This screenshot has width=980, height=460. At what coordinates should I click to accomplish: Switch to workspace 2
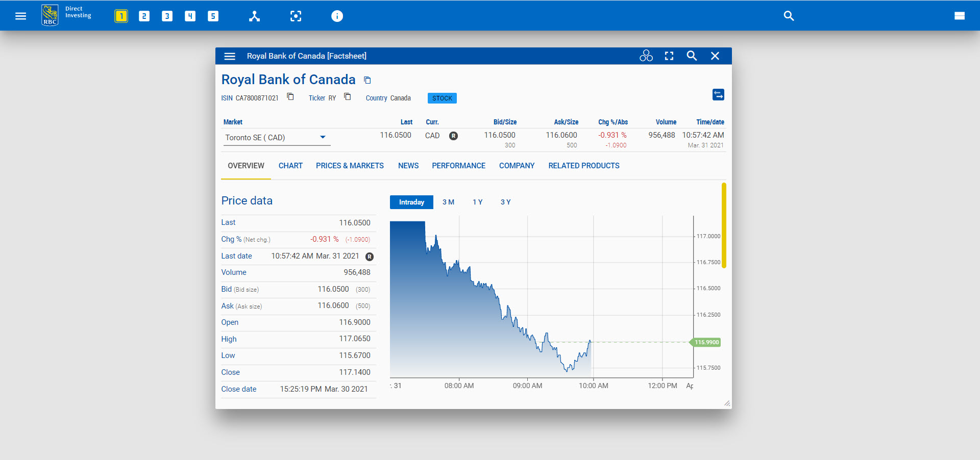click(144, 16)
